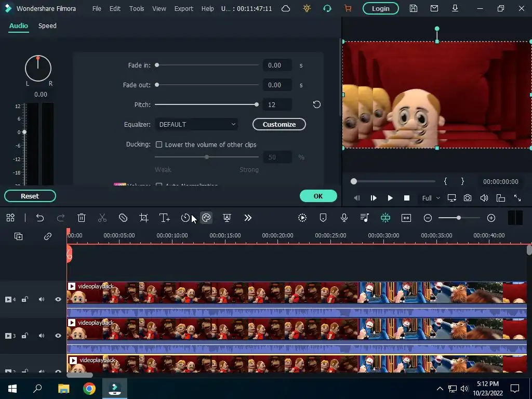Reset the pitch value

[x=316, y=104]
